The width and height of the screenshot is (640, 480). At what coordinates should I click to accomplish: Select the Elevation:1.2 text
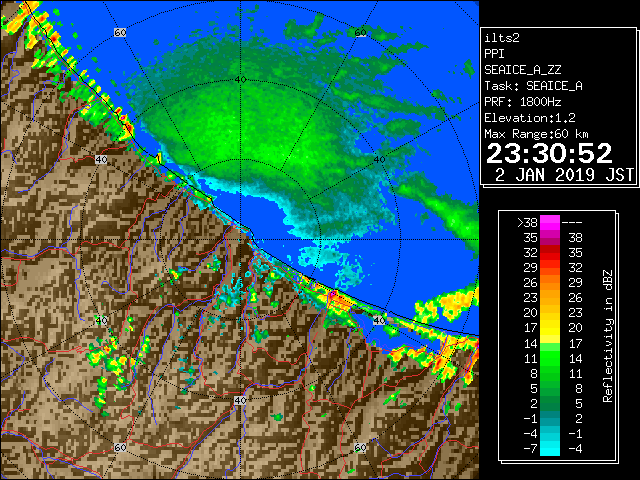tap(530, 118)
